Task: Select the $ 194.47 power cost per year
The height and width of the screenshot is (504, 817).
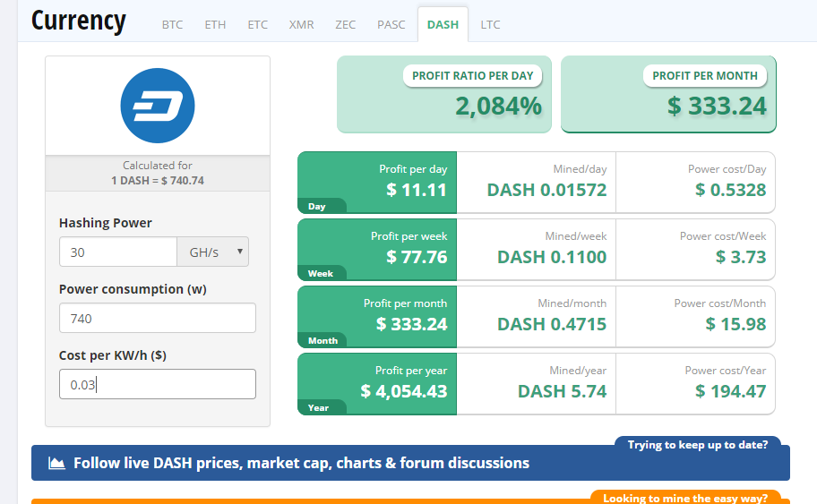Action: [730, 391]
